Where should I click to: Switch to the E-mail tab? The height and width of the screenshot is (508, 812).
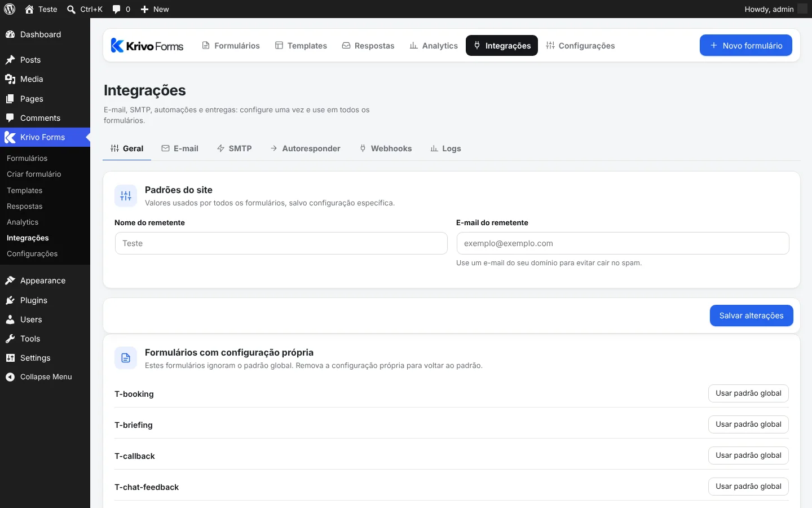point(180,148)
